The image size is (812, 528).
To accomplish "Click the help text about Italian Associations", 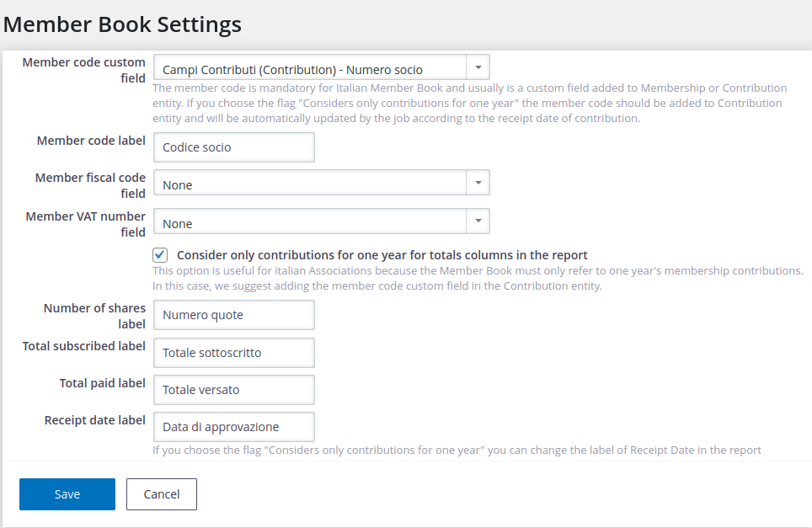I will (x=478, y=279).
